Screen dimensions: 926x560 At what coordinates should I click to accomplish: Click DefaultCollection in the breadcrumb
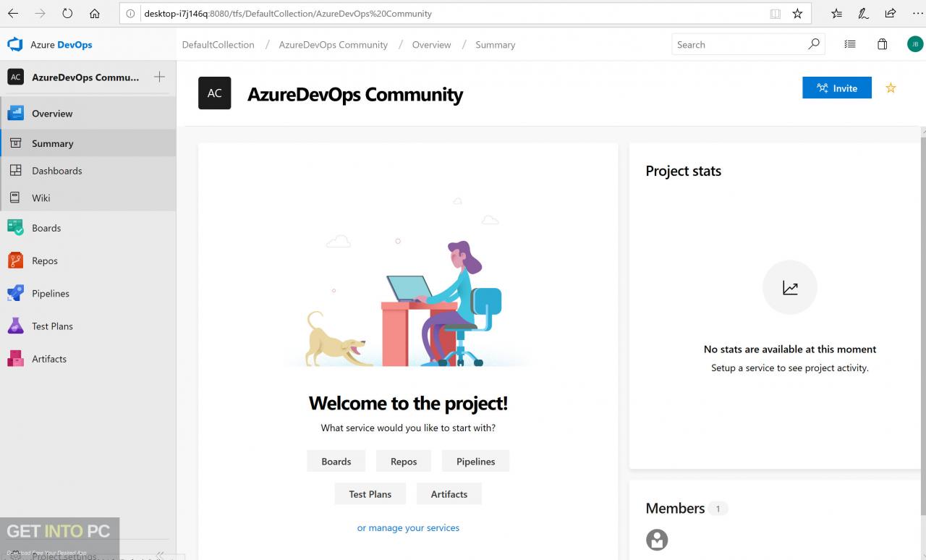218,45
